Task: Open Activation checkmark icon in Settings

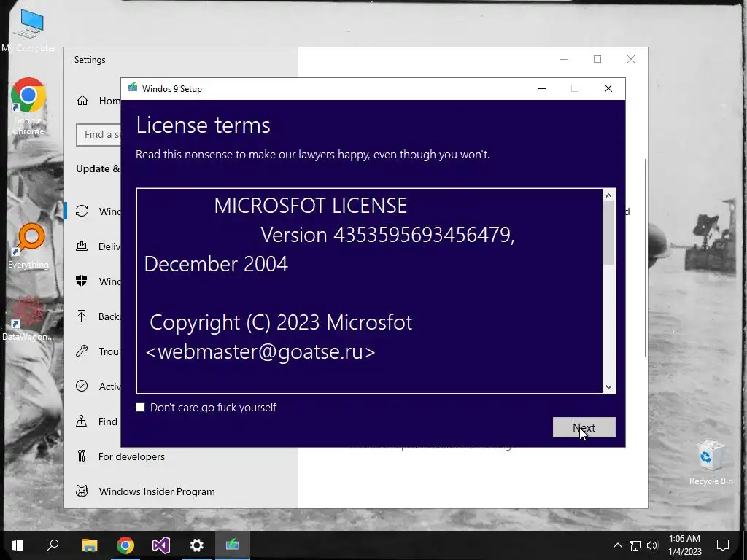Action: click(82, 386)
